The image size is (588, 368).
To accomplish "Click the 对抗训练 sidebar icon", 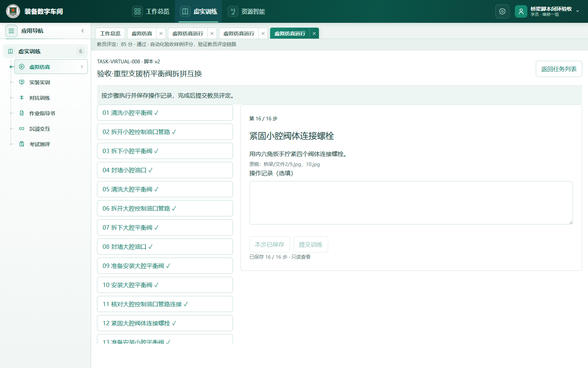I will coord(22,98).
